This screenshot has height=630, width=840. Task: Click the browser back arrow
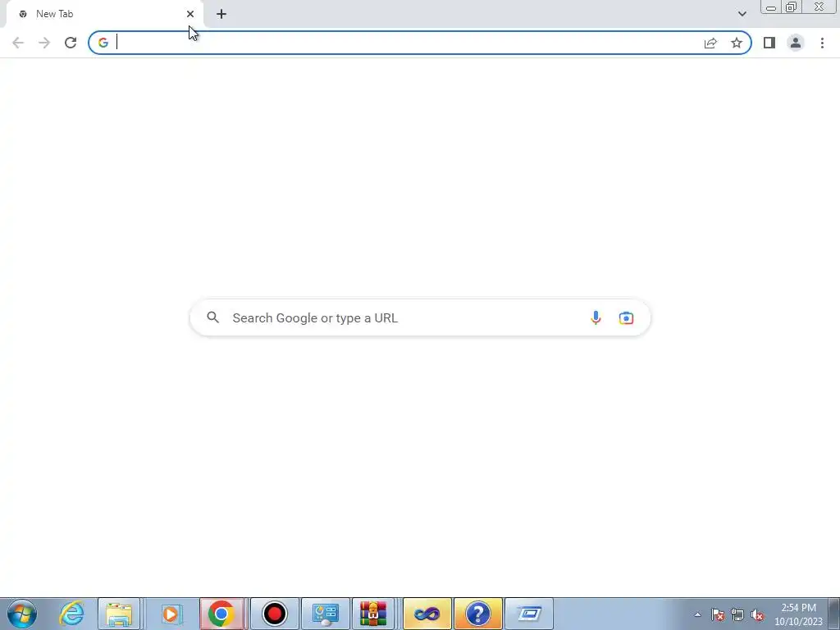click(18, 43)
